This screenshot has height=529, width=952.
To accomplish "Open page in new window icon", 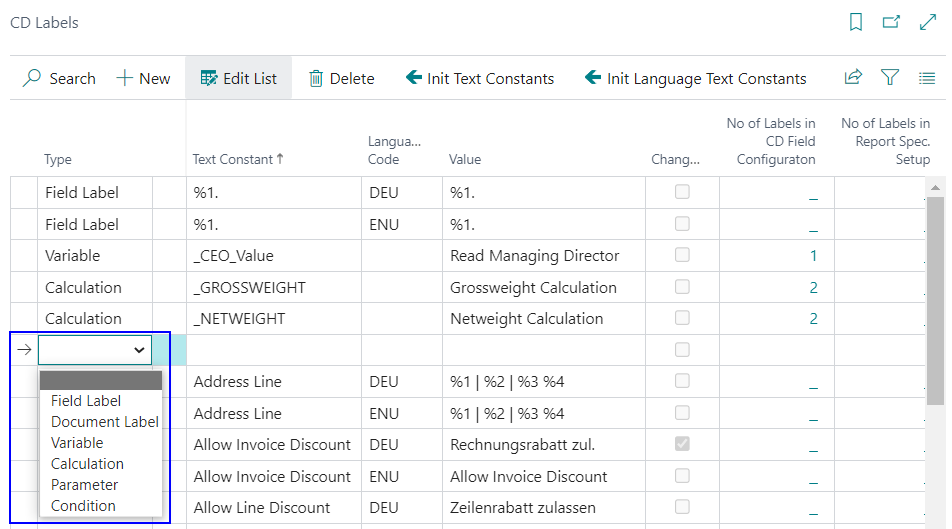I will pyautogui.click(x=891, y=22).
